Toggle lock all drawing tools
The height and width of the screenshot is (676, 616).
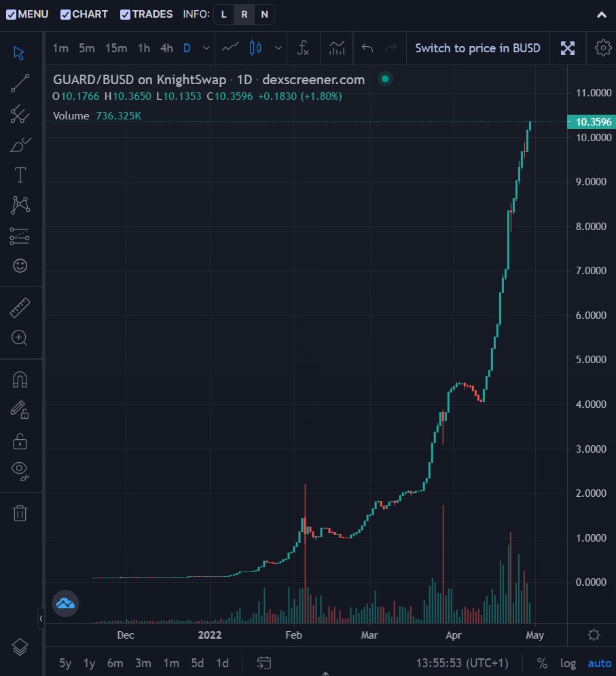(20, 440)
